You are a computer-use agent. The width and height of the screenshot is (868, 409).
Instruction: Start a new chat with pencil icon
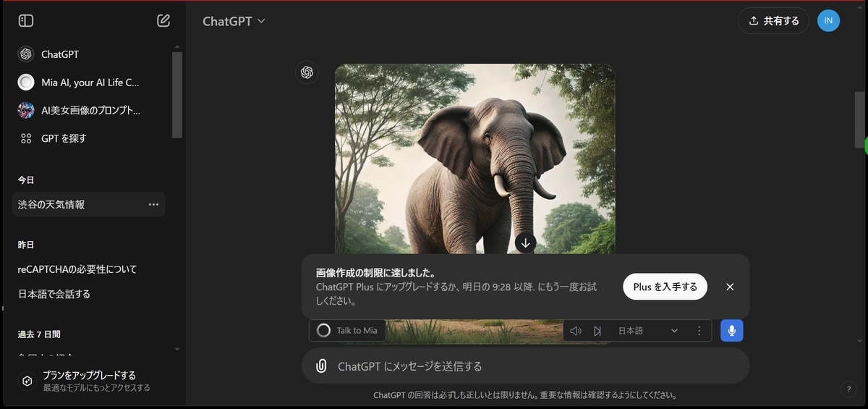tap(163, 21)
